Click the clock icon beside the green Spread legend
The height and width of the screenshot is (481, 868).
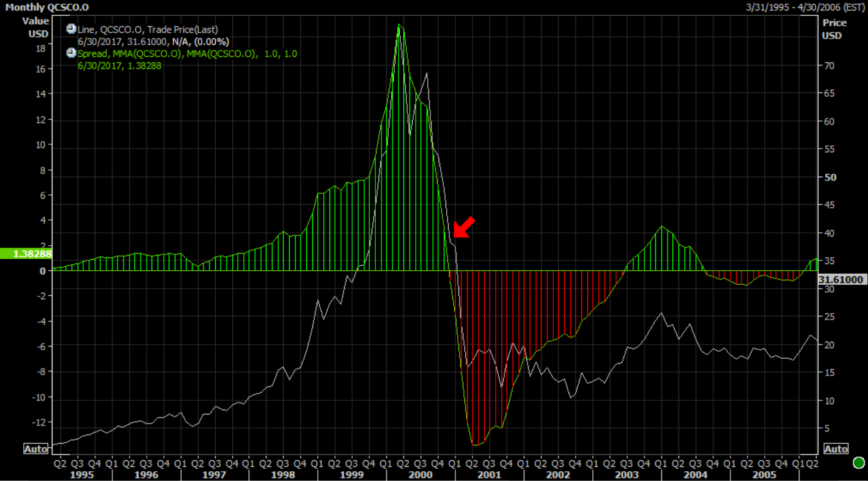click(x=71, y=53)
